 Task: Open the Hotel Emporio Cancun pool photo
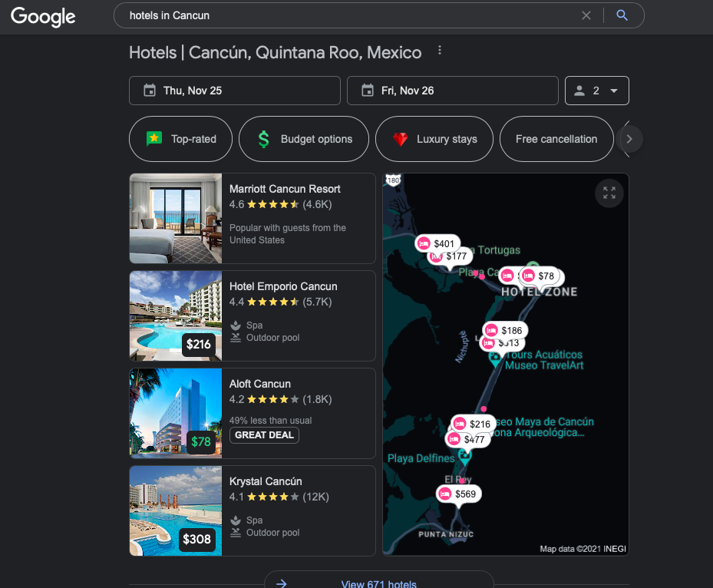(x=176, y=315)
